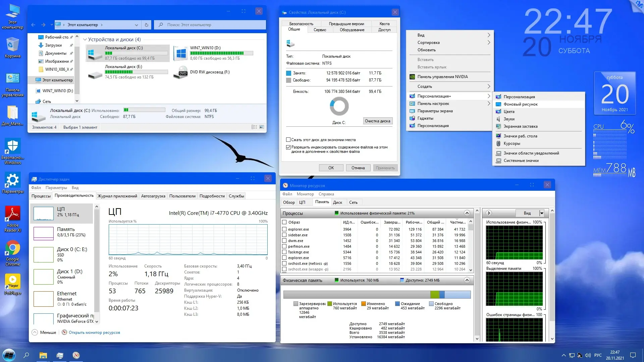Select Значки раб. стола entry
644x362 pixels.
tap(520, 136)
